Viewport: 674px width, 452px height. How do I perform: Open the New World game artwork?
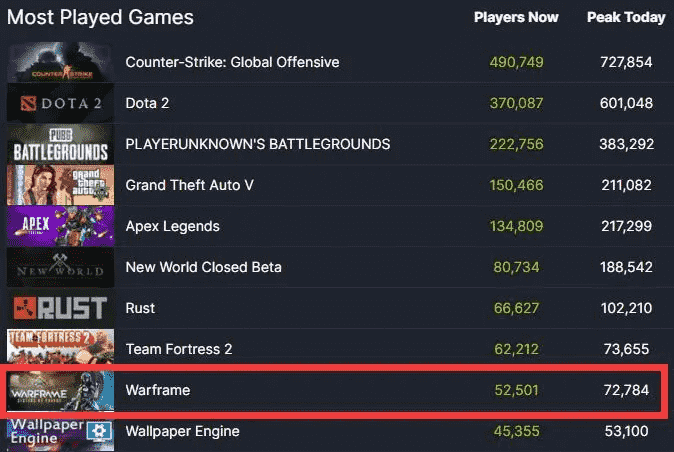61,267
